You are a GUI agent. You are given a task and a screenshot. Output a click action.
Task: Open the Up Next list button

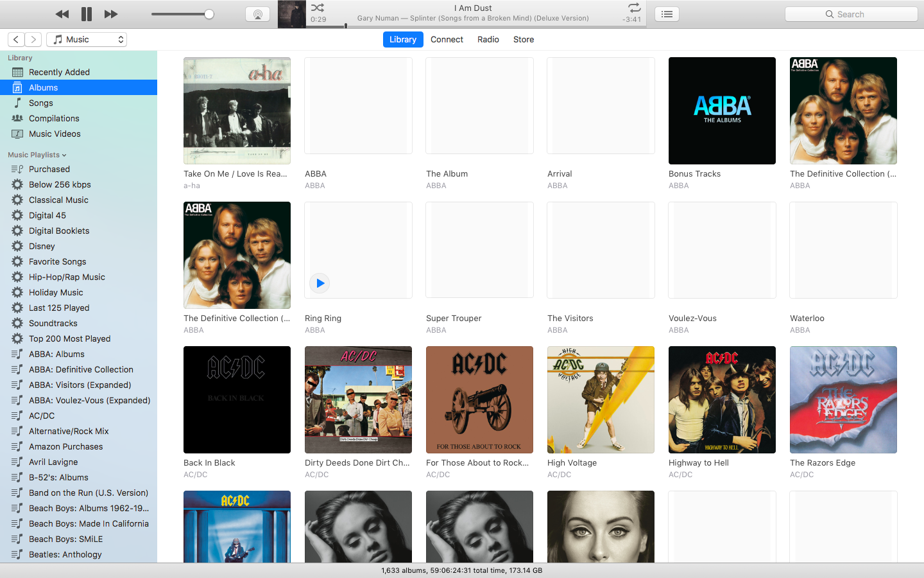tap(667, 14)
